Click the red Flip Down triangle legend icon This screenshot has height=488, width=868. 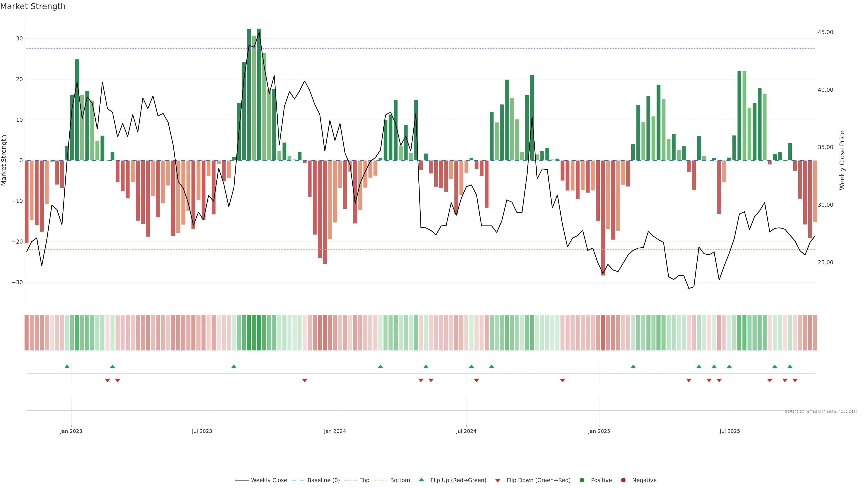point(498,480)
